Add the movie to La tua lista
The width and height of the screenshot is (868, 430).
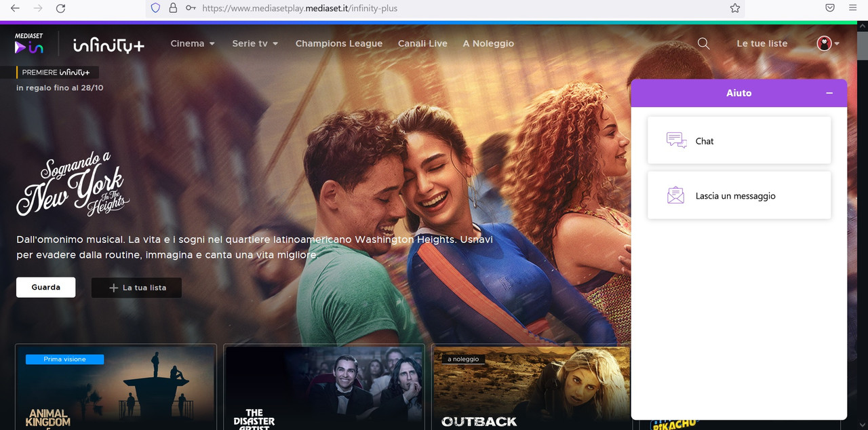[136, 288]
